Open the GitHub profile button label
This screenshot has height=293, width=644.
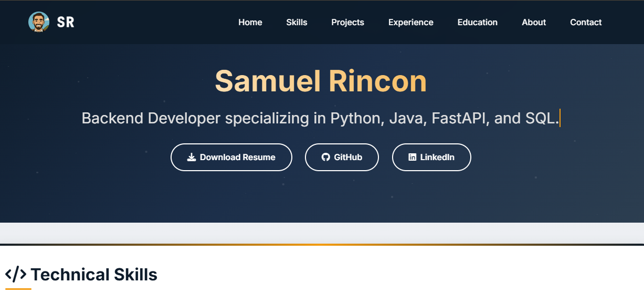pos(348,157)
